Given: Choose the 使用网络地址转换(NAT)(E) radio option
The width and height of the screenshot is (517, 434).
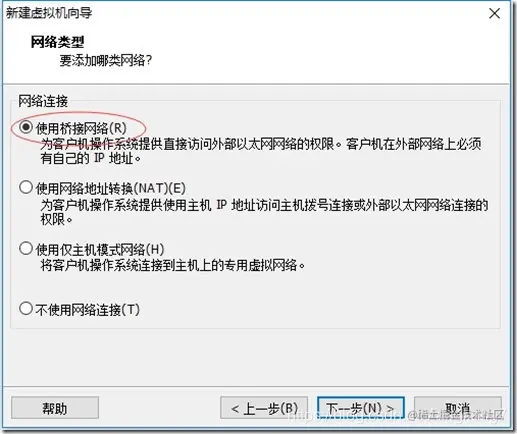Looking at the screenshot, I should coord(26,188).
